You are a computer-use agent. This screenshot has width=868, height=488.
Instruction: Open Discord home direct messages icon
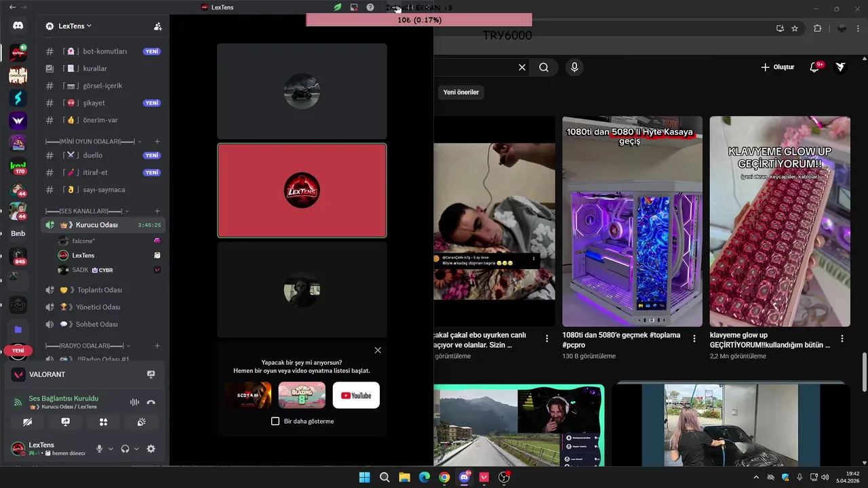[x=18, y=26]
